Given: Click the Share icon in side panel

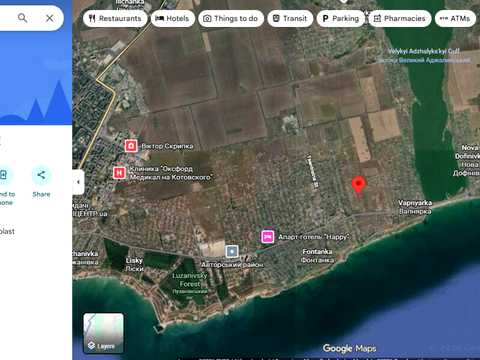Looking at the screenshot, I should point(41,175).
